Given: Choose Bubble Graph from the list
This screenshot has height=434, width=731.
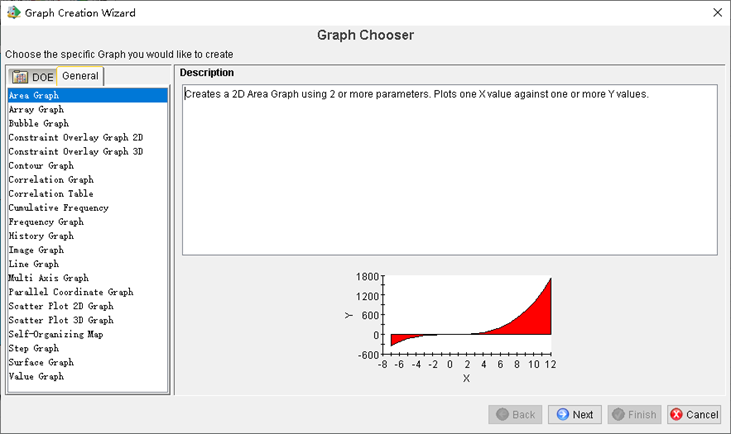Looking at the screenshot, I should click(x=38, y=123).
